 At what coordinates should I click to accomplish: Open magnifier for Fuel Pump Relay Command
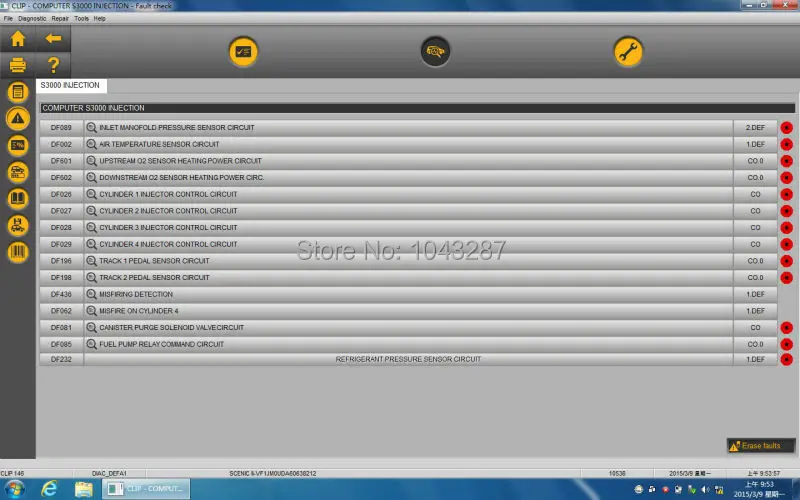point(91,344)
